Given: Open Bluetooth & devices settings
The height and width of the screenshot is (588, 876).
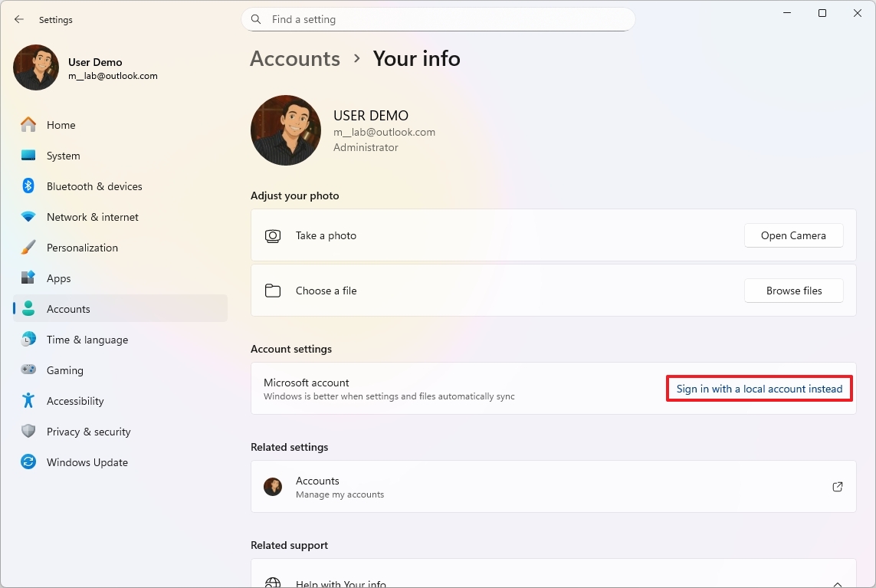Looking at the screenshot, I should pyautogui.click(x=94, y=186).
